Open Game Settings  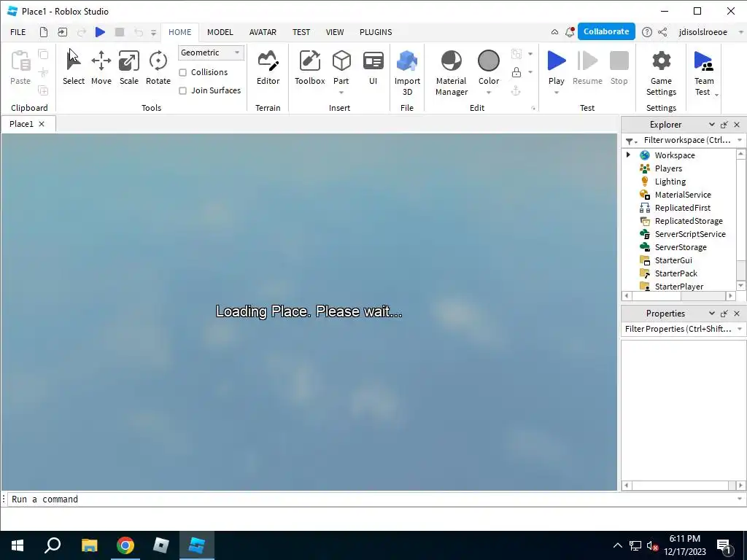point(661,73)
